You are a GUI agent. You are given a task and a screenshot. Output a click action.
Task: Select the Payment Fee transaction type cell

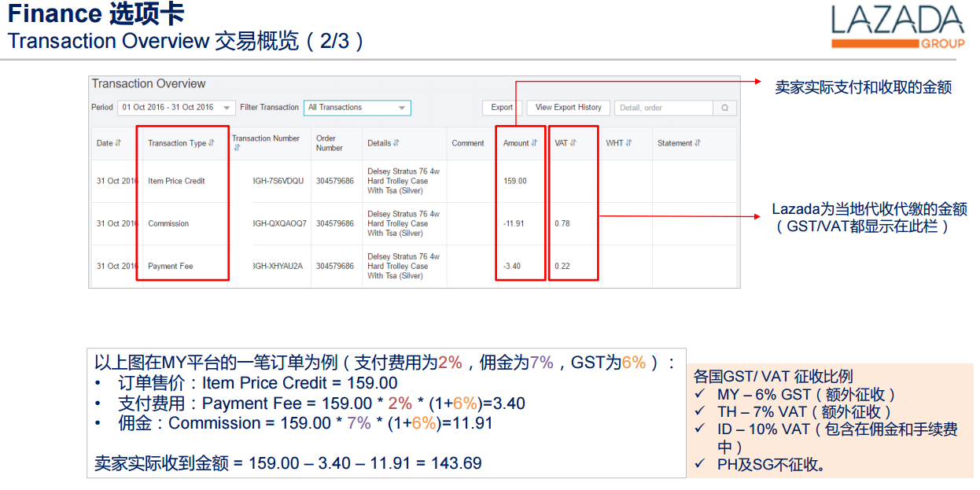click(170, 266)
